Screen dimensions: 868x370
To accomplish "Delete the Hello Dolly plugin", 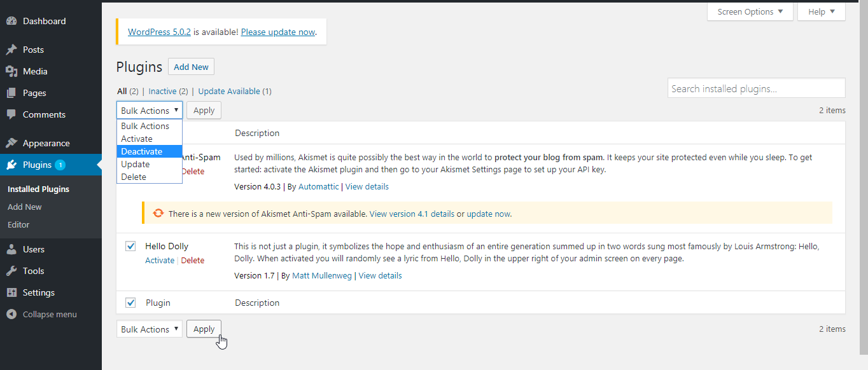I will tap(193, 261).
